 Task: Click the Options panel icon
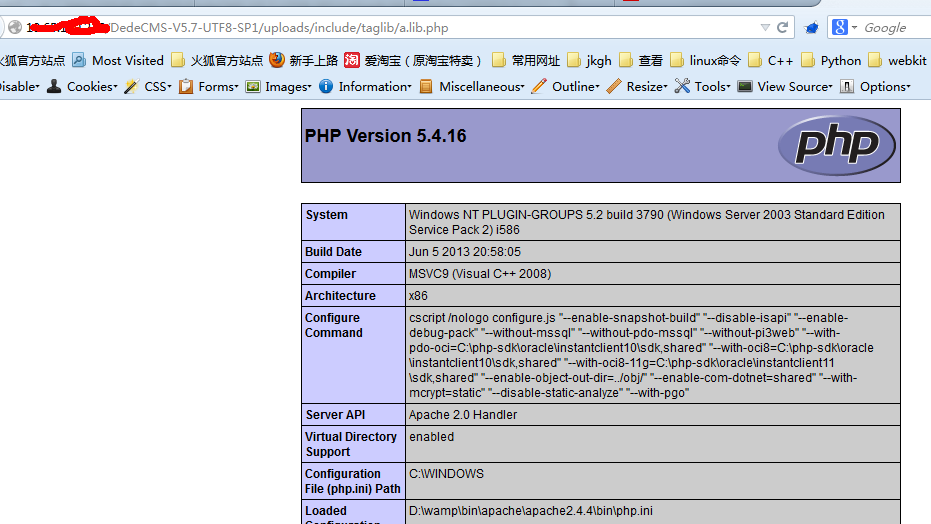point(847,87)
